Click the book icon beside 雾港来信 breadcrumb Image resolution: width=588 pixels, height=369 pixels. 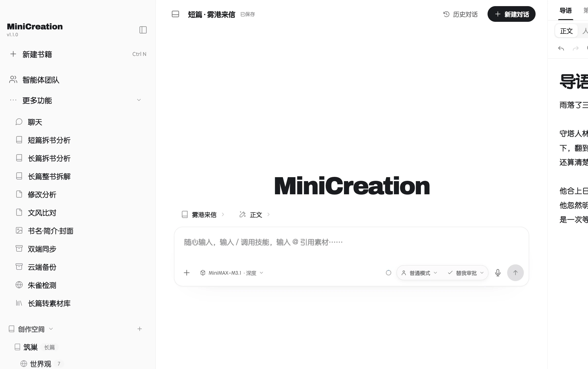185,214
